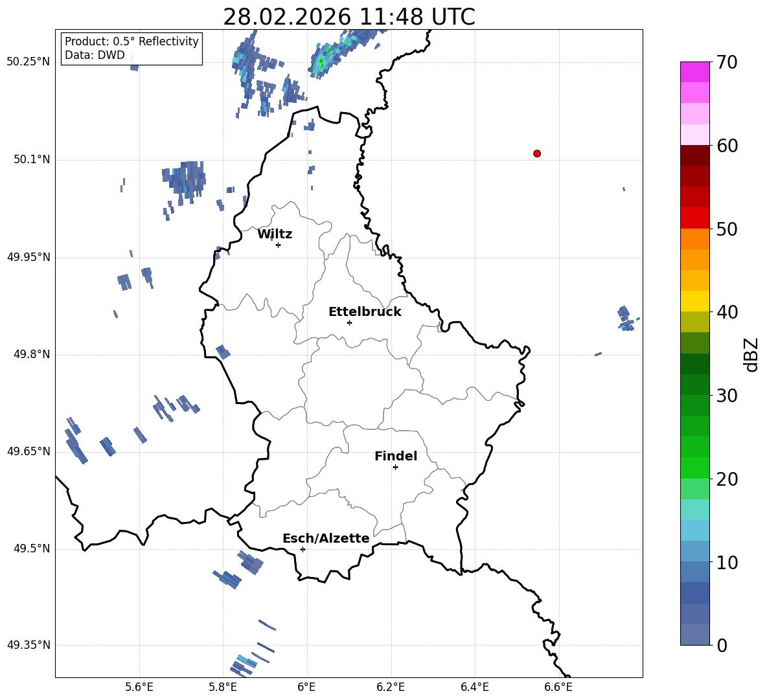767x700 pixels.
Task: Select the Esch/Alzette station label
Action: (326, 538)
